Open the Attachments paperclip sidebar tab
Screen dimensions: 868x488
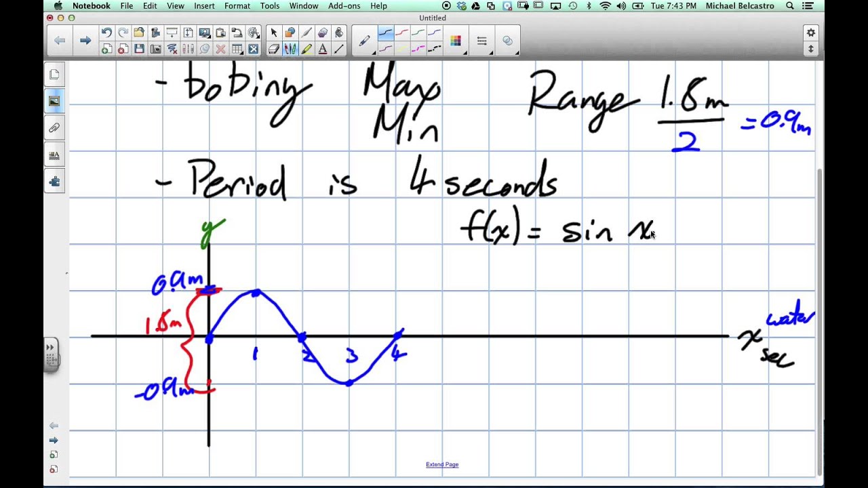click(x=54, y=127)
